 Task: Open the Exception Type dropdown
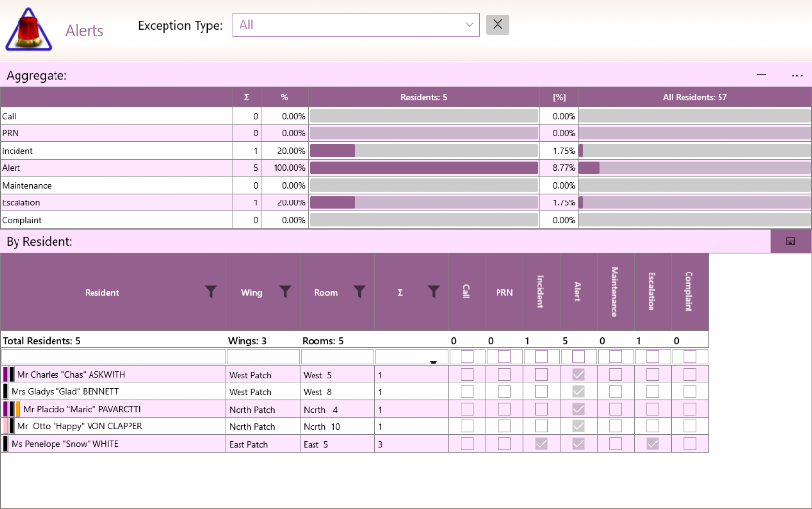tap(355, 25)
